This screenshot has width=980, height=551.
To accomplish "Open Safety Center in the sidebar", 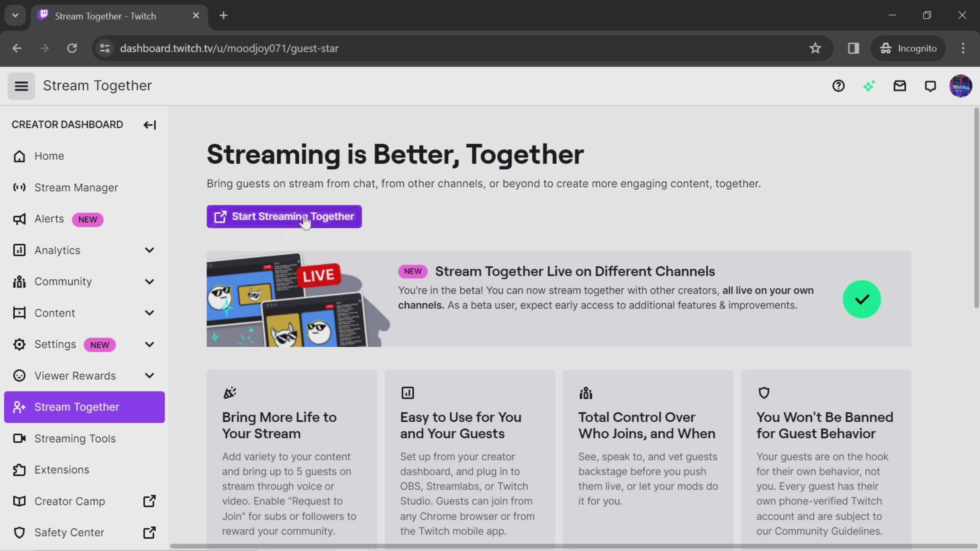I will click(84, 533).
